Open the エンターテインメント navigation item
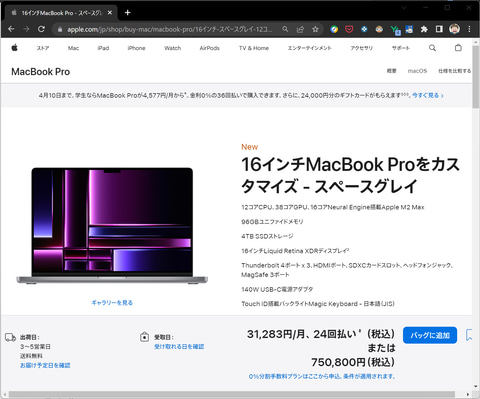The width and height of the screenshot is (480, 399). 310,48
